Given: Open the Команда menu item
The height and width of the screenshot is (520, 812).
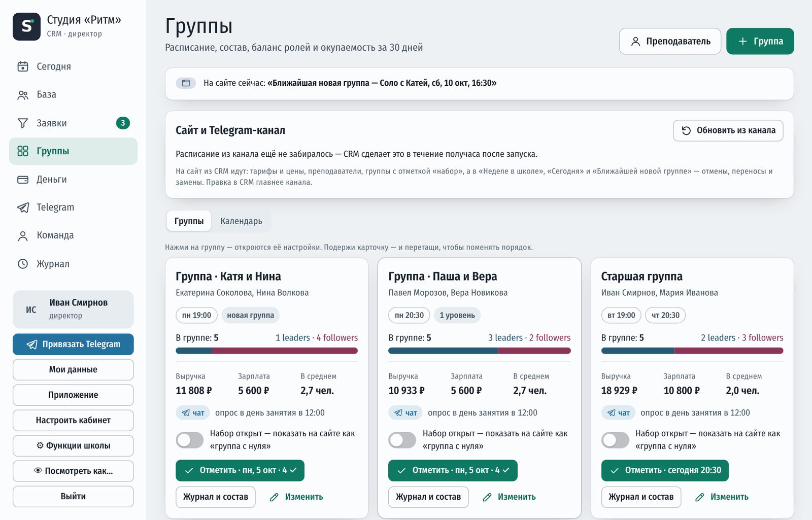Looking at the screenshot, I should tap(73, 236).
